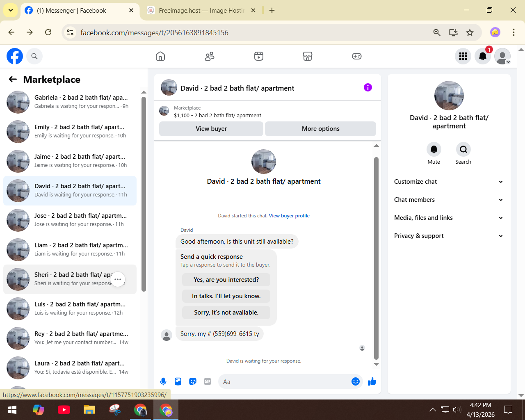525x420 pixels.
Task: Open Chrome three-dot menu
Action: (x=514, y=32)
